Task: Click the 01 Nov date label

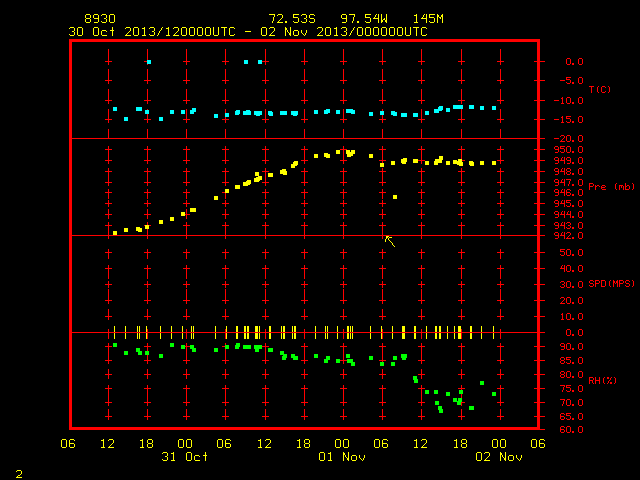Action: (x=342, y=456)
